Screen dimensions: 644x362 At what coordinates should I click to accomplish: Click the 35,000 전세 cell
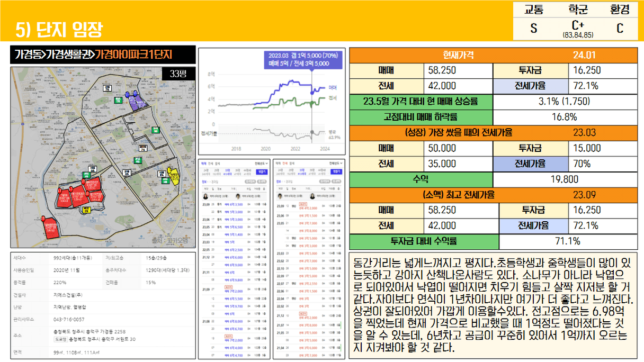(x=459, y=164)
